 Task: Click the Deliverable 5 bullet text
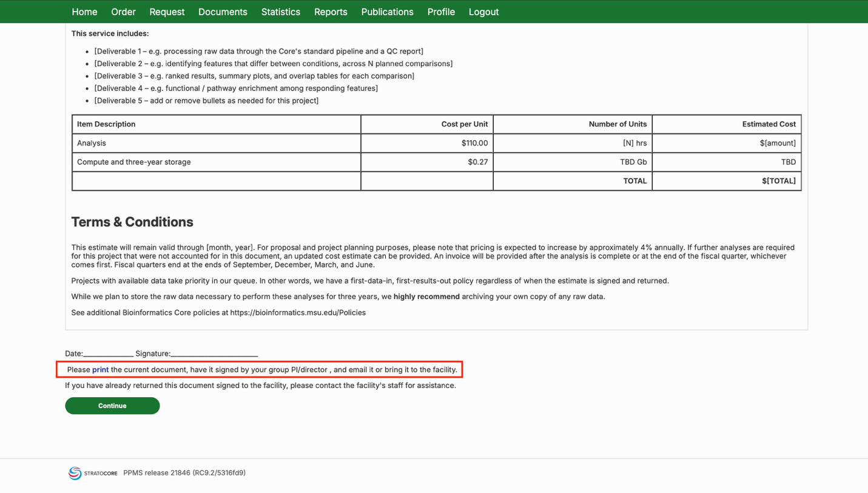coord(206,101)
